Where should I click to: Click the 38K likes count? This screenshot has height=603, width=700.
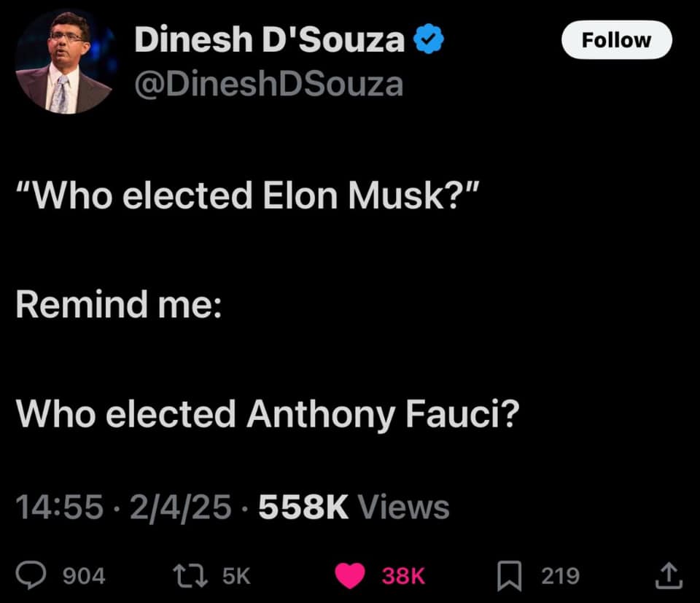403,576
